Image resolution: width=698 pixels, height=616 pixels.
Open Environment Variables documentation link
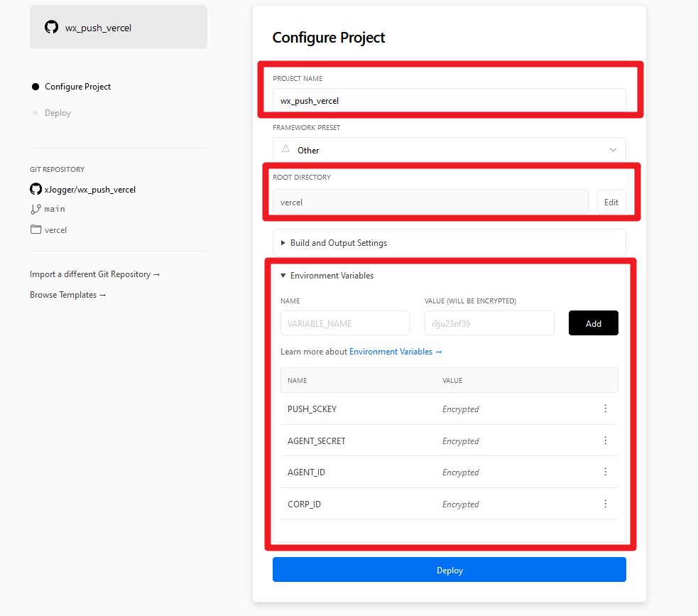click(396, 352)
